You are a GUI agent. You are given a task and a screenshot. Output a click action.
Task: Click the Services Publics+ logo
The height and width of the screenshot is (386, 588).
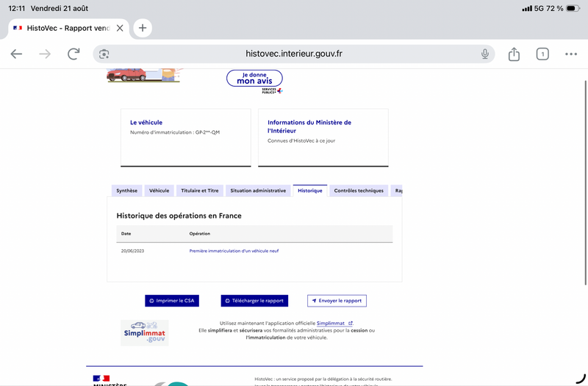(x=272, y=90)
